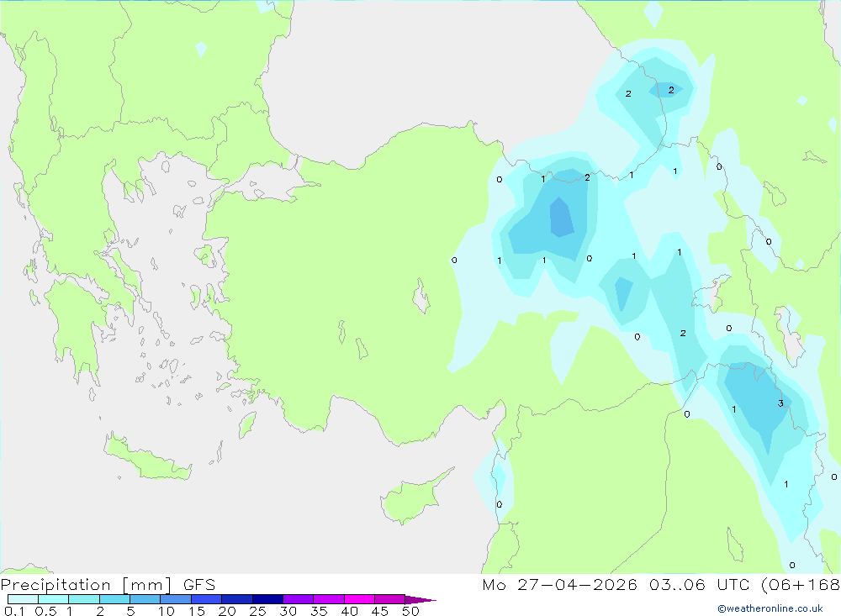The width and height of the screenshot is (841, 616).
Task: Pick the 25–30 mm navy legend swatch
Action: coord(267,599)
